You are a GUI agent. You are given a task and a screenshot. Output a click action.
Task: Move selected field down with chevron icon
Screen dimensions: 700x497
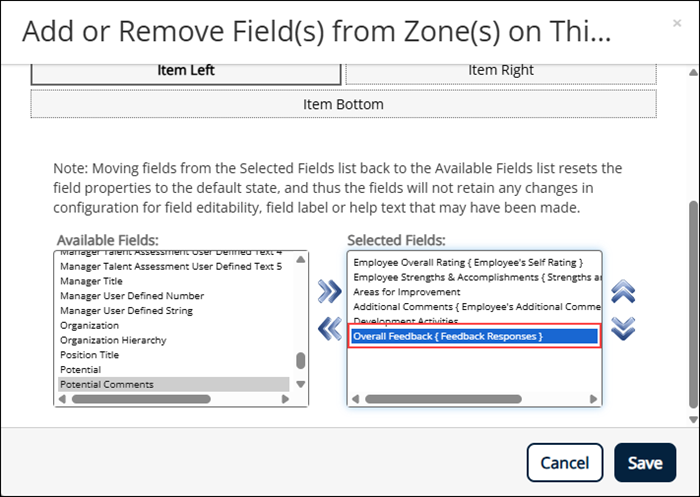[623, 329]
